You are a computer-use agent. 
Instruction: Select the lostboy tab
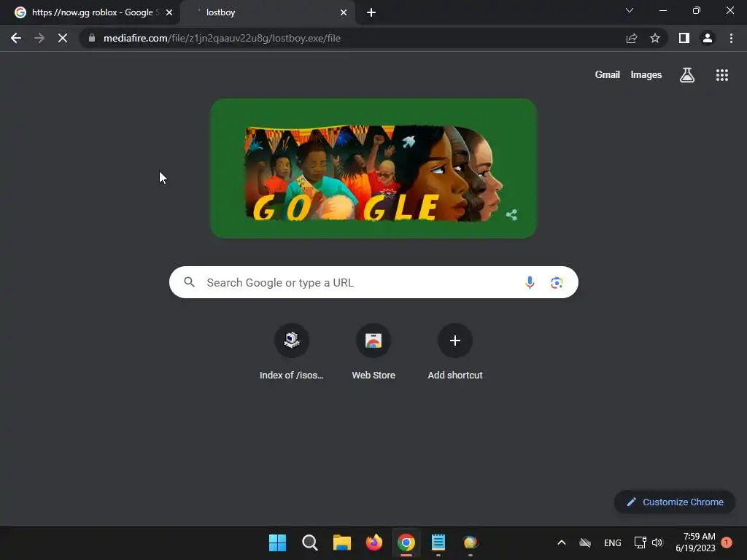coord(267,12)
